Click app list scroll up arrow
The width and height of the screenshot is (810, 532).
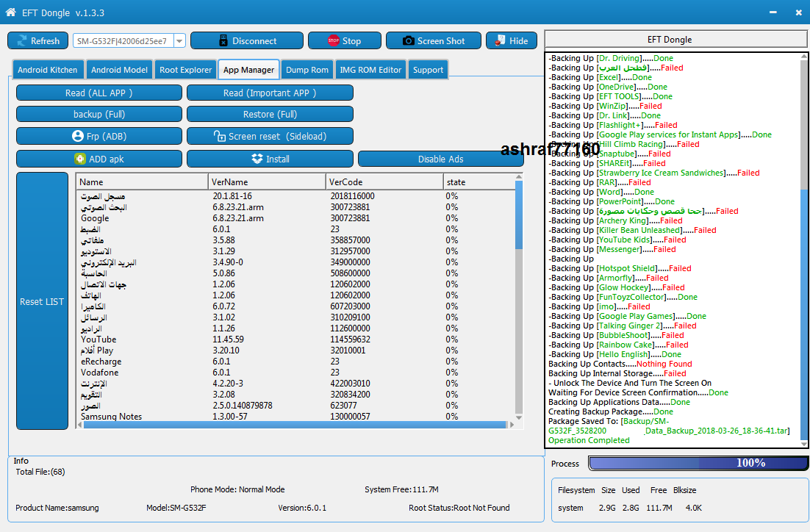[519, 177]
